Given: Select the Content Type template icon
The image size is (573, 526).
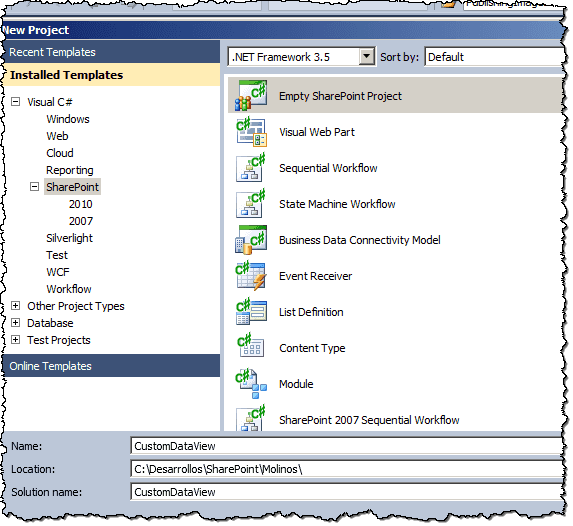Looking at the screenshot, I should click(251, 345).
